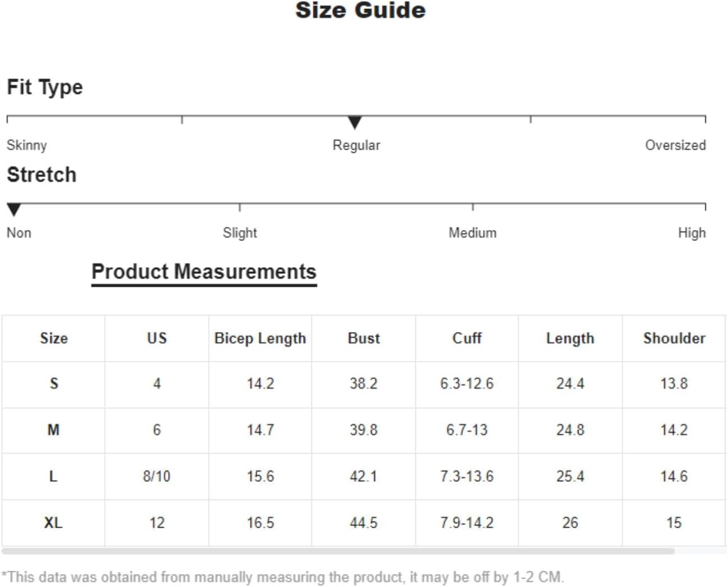This screenshot has width=728, height=587.
Task: Select the S size row label
Action: tap(54, 384)
